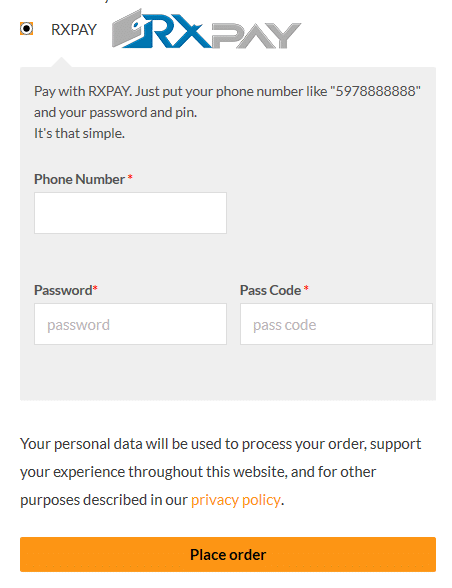The height and width of the screenshot is (588, 452).
Task: Click the Password field label
Action: [63, 290]
